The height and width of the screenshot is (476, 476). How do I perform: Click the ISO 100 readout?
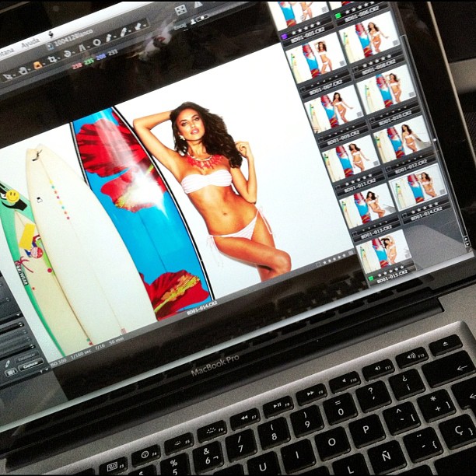[x=57, y=361]
